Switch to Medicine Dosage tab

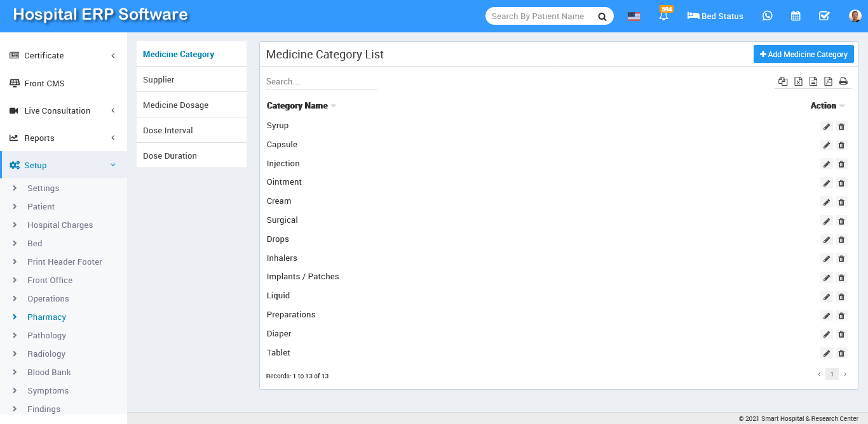coord(191,105)
